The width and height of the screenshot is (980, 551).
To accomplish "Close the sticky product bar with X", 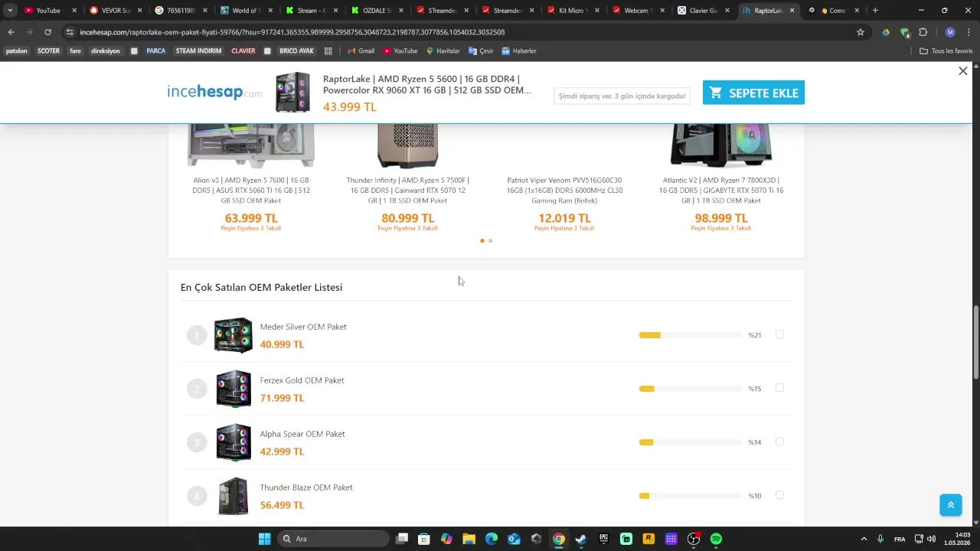I will pos(963,71).
